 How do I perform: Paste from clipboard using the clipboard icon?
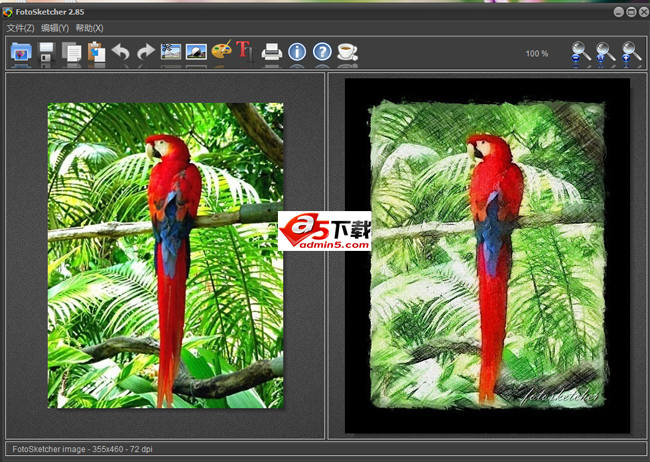pos(96,52)
